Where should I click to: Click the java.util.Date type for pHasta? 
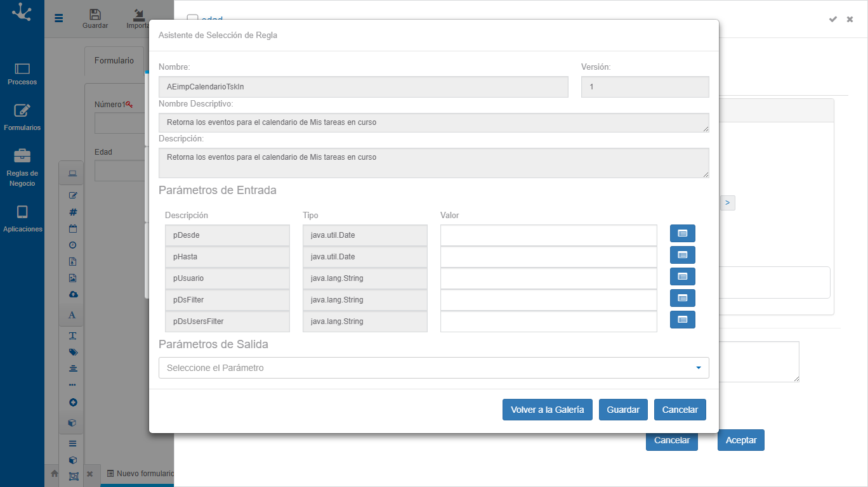(365, 257)
